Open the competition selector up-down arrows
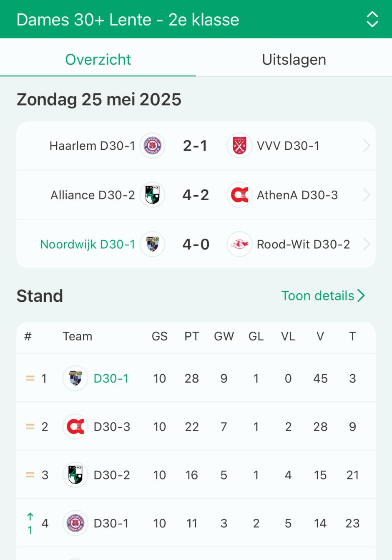 point(372,19)
